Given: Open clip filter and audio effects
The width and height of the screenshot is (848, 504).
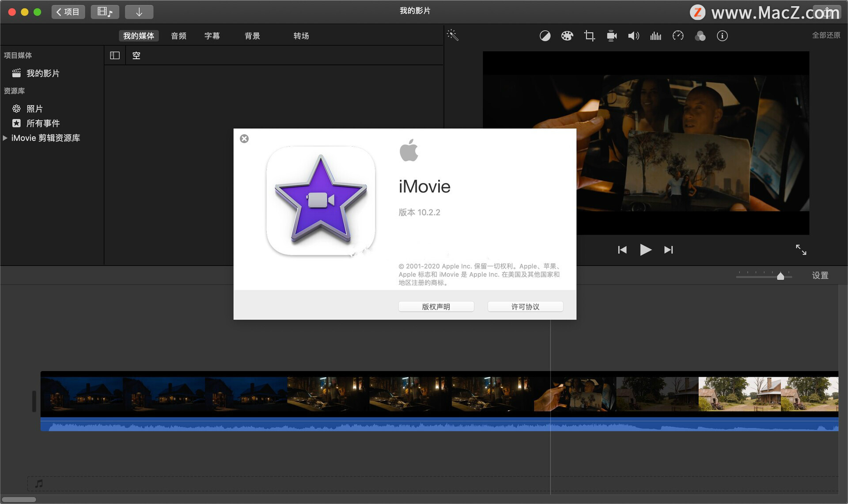Looking at the screenshot, I should click(x=700, y=36).
